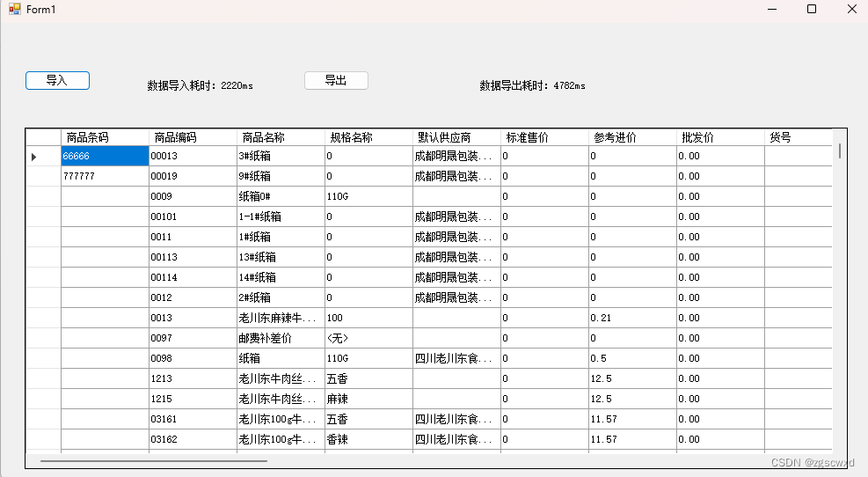Click the 数据导入耗时: 2220ms label

pos(201,85)
